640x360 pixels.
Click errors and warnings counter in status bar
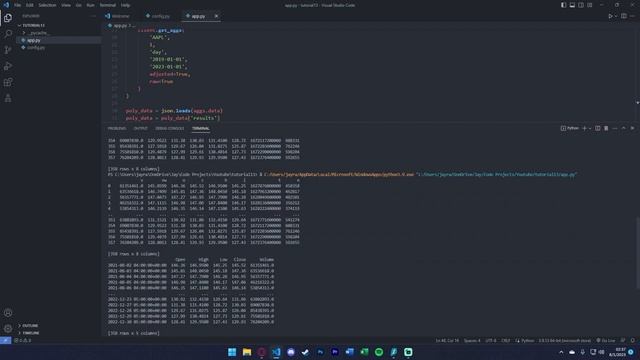click(22, 340)
